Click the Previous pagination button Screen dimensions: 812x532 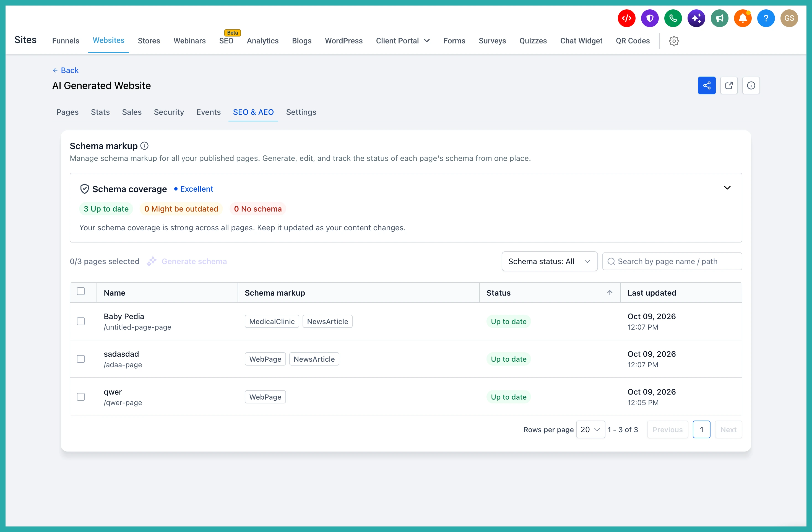[667, 429]
